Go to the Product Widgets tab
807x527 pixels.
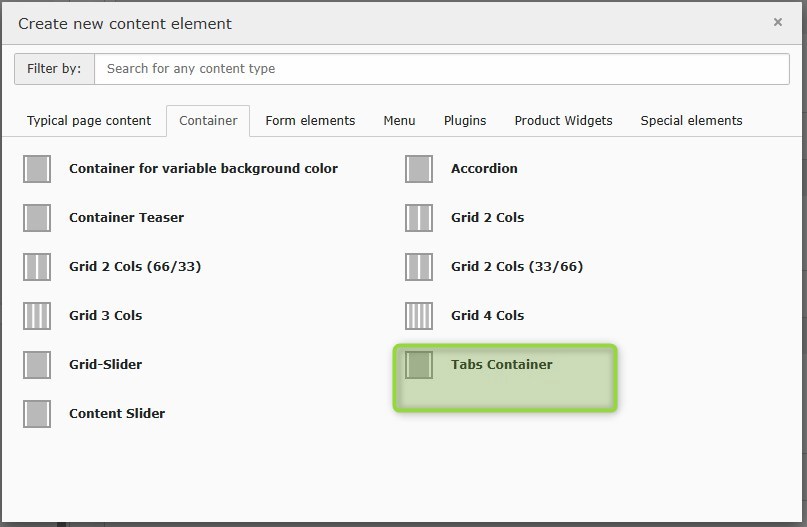(x=563, y=121)
